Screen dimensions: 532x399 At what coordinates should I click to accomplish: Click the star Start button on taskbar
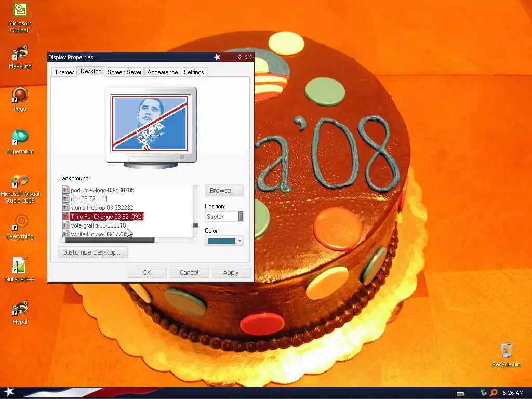coord(9,392)
